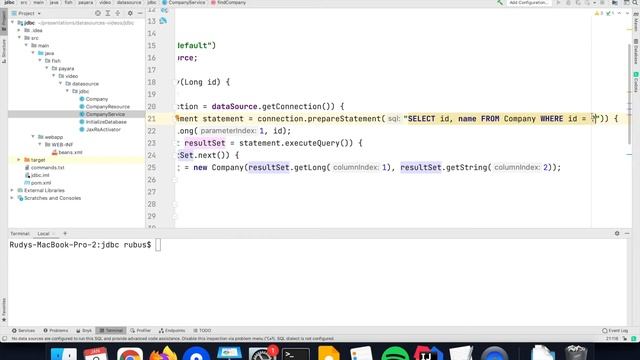Open the Trash in the dock
640x360 pixels.
pos(576,353)
